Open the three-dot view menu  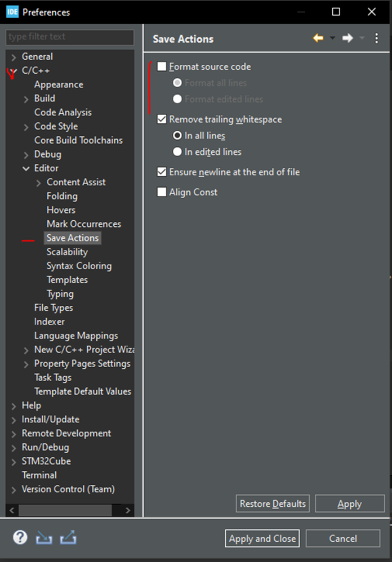pyautogui.click(x=377, y=38)
